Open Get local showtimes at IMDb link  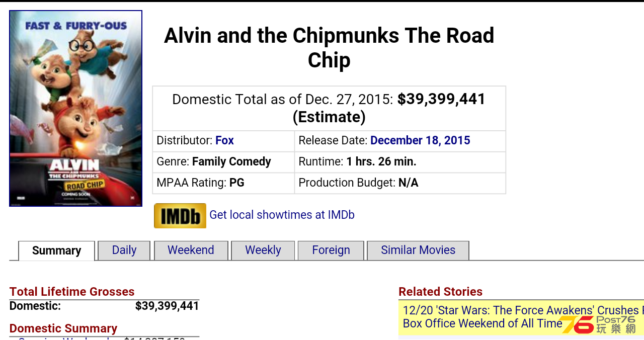coord(282,215)
